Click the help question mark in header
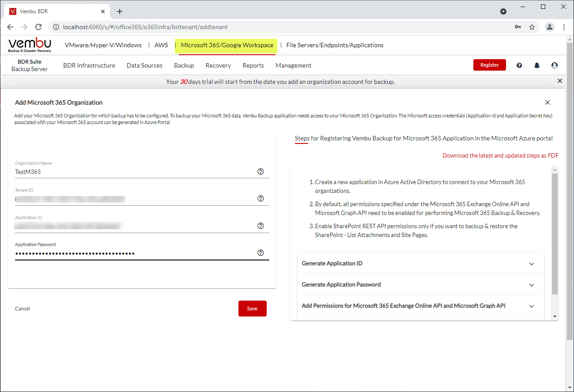This screenshot has height=392, width=574. pyautogui.click(x=519, y=65)
